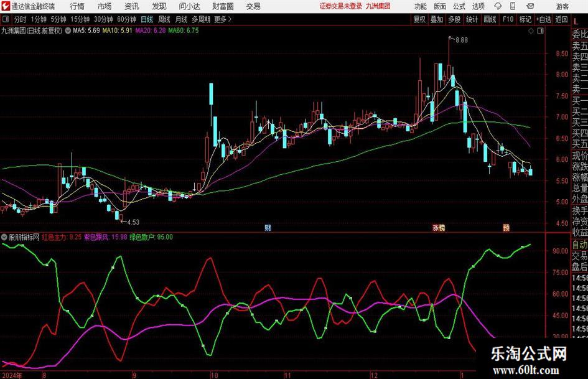Click the MA10: 5.91 value
This screenshot has width=588, height=379.
[118, 30]
